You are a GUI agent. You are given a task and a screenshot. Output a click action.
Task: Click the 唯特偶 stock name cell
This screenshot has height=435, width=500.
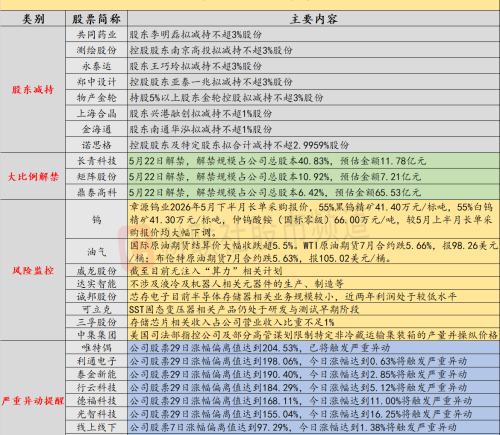click(96, 348)
